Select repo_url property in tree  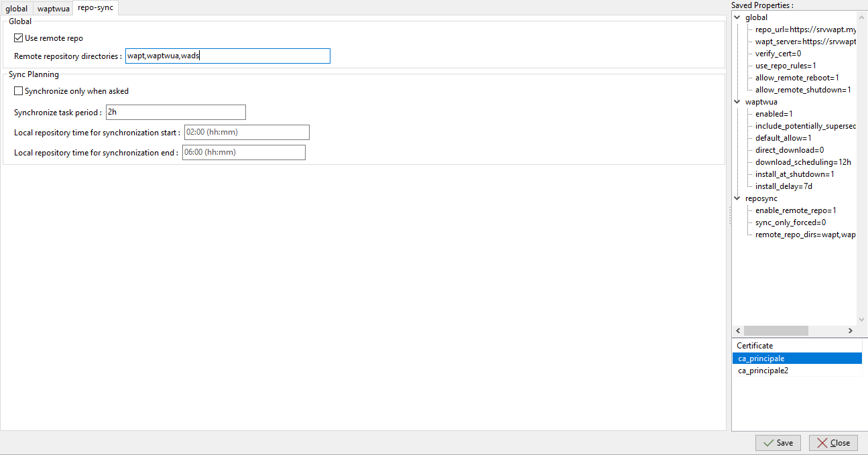tap(806, 29)
